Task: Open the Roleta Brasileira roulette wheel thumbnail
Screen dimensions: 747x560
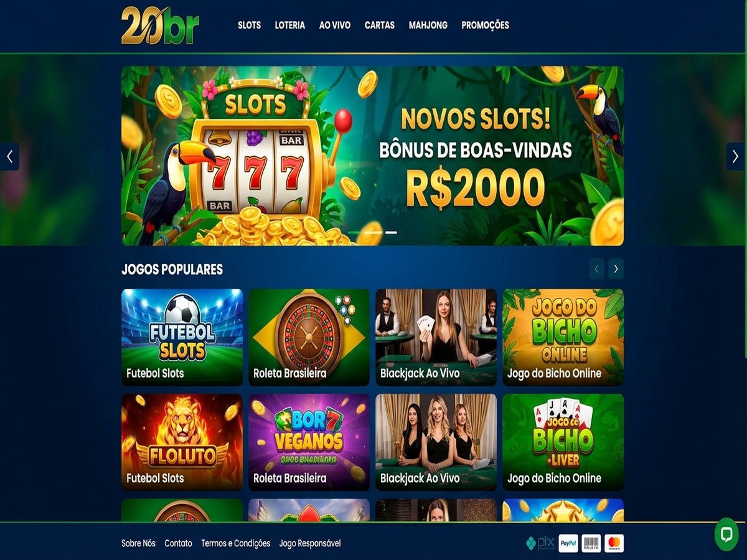Action: coord(309,337)
